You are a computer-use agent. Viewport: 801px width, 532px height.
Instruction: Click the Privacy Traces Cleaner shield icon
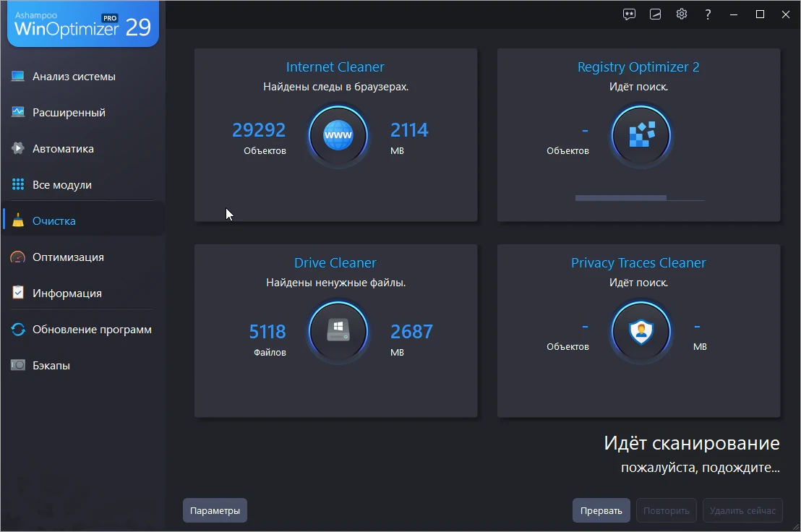pos(641,331)
